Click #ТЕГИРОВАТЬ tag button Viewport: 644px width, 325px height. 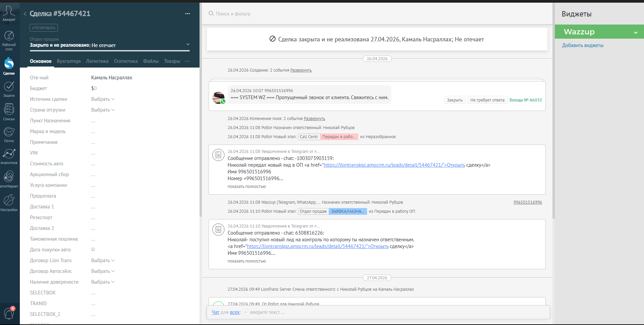point(44,28)
